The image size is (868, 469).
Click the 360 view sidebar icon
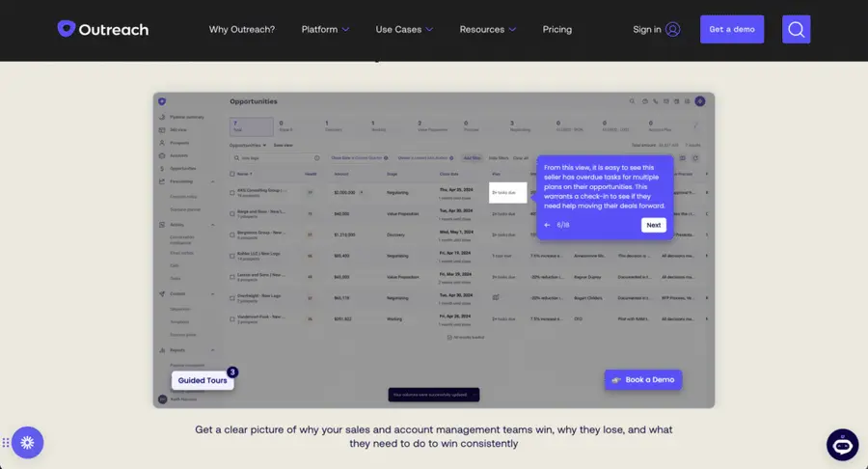(162, 130)
